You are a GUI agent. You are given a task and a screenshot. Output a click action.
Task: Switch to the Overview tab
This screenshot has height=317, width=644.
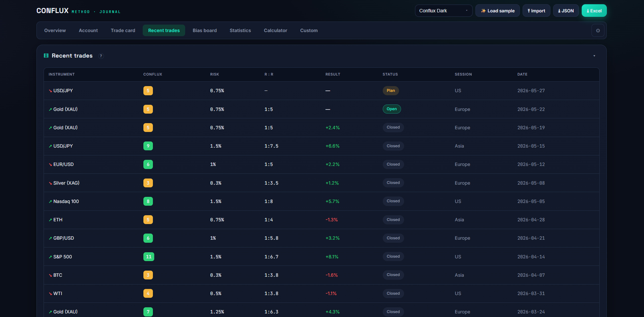(x=55, y=30)
